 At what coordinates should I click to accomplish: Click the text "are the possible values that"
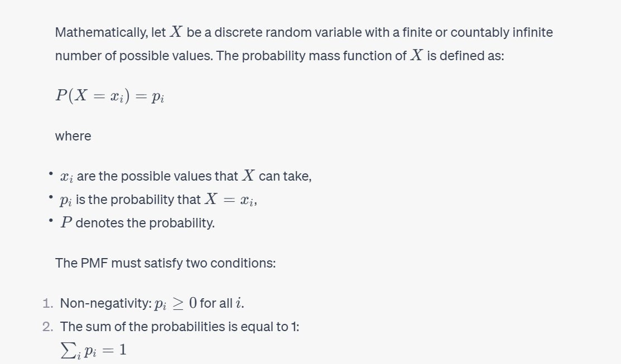pyautogui.click(x=158, y=176)
